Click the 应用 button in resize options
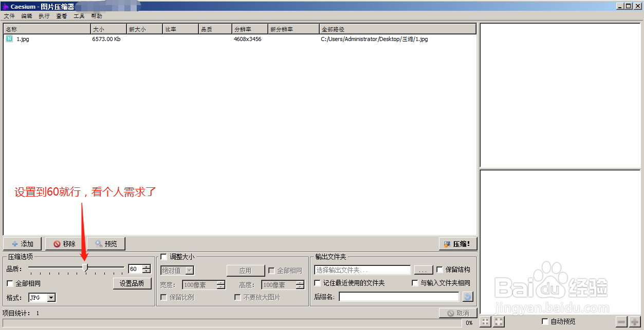The height and width of the screenshot is (330, 644). (x=245, y=270)
